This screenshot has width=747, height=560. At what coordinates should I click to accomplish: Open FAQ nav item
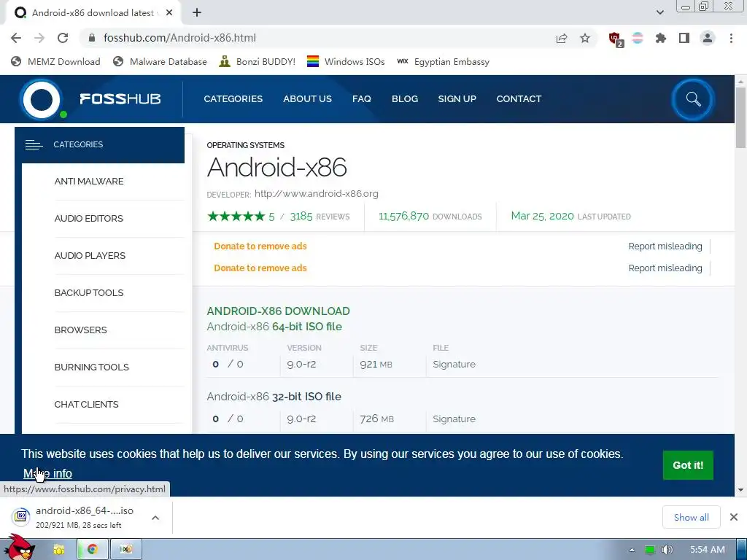(x=362, y=99)
